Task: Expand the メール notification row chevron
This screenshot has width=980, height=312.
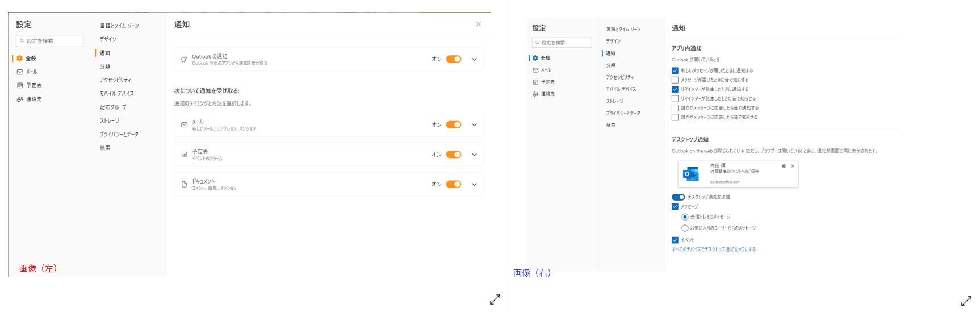Action: click(x=474, y=125)
